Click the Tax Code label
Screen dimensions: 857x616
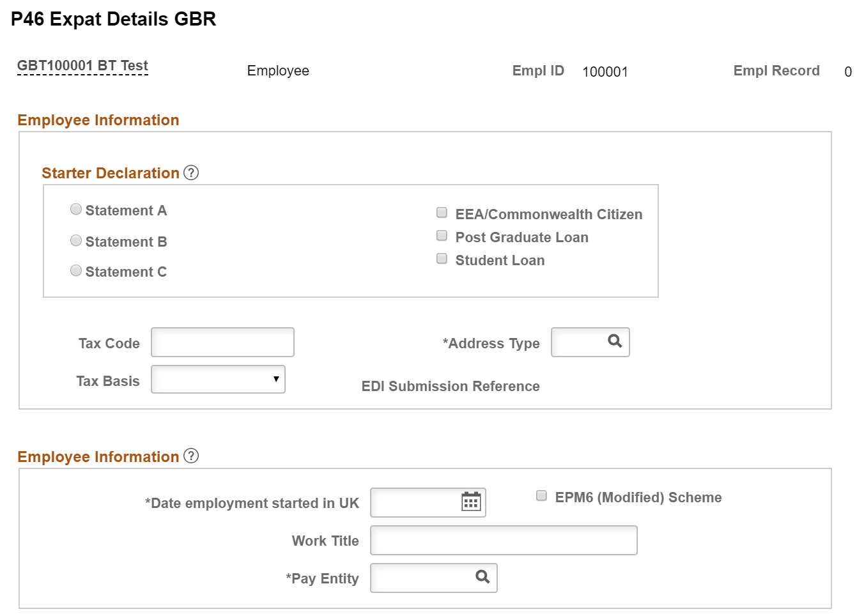109,343
